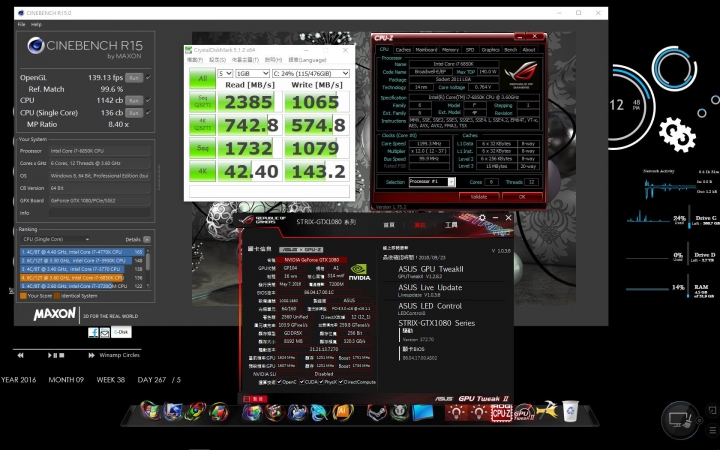Click the OK button in CPU-Z
The width and height of the screenshot is (720, 450).
pyautogui.click(x=522, y=197)
